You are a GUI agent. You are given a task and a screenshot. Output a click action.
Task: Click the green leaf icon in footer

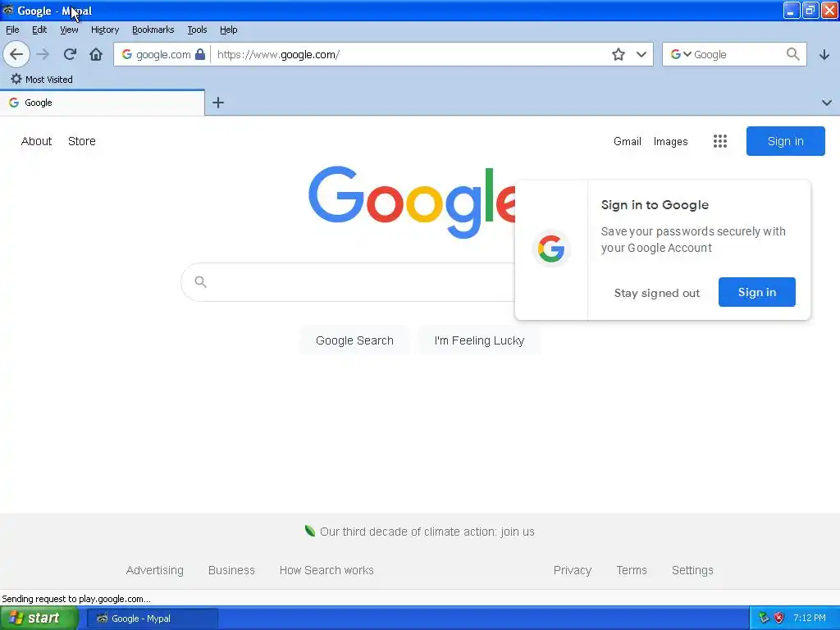point(309,531)
